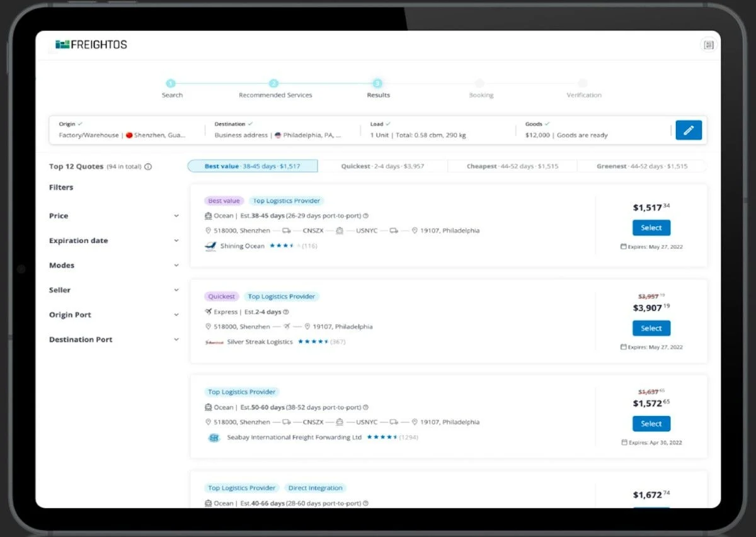The image size is (756, 537).
Task: Click the Seabay star rating
Action: (382, 437)
